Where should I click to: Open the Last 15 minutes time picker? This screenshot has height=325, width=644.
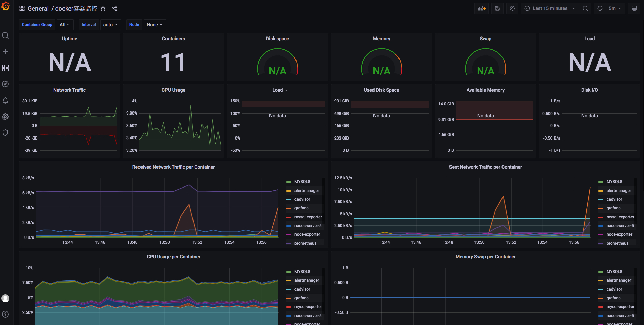pyautogui.click(x=550, y=8)
